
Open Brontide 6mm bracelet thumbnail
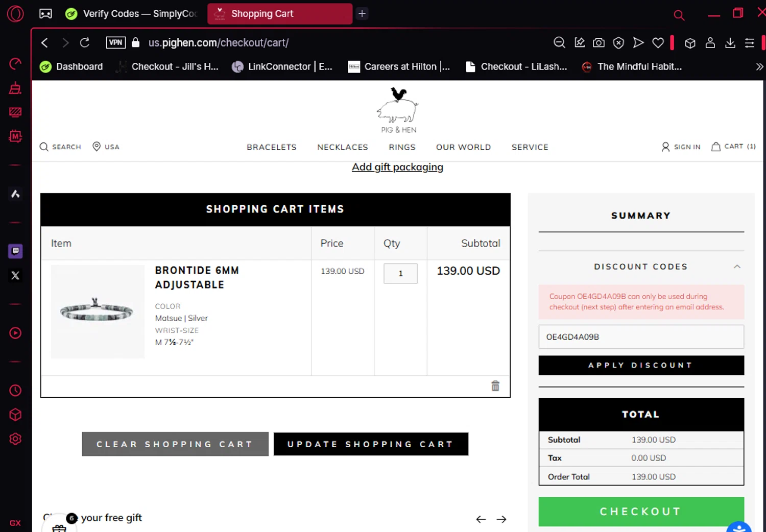(x=98, y=311)
